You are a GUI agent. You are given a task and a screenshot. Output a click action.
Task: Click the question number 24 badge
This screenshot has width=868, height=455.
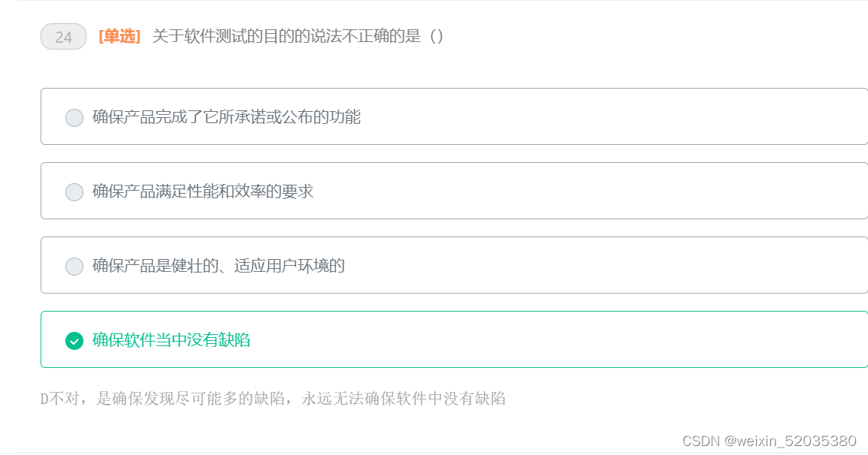click(63, 35)
